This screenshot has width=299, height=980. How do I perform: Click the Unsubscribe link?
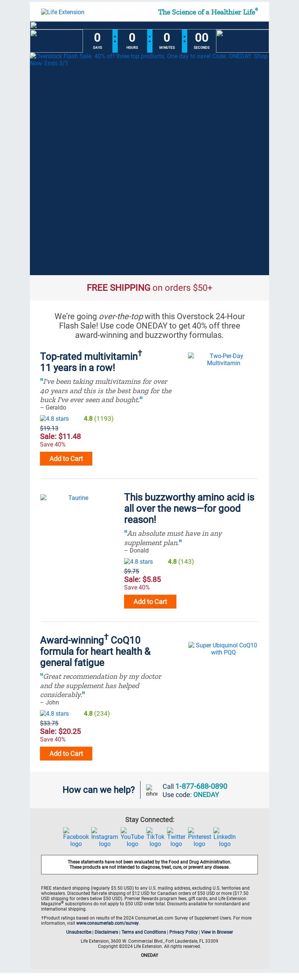click(x=78, y=932)
